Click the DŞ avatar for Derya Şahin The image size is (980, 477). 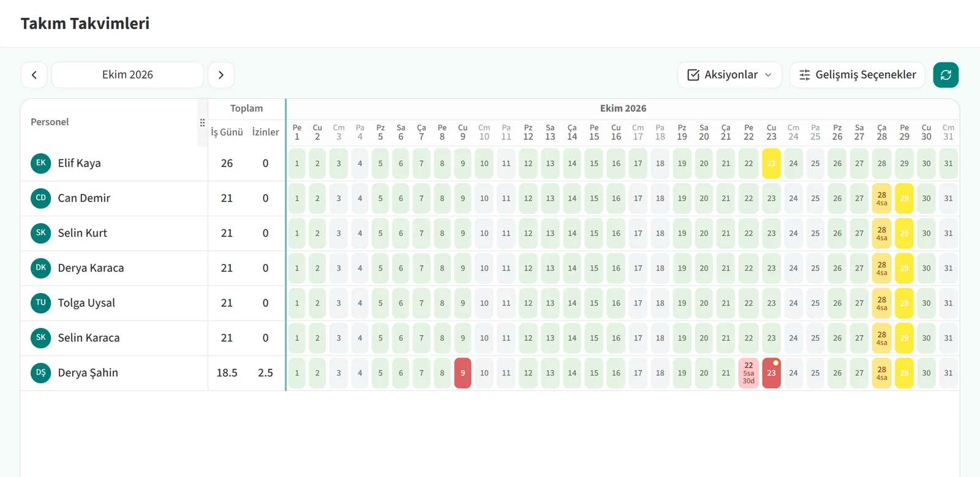(41, 373)
